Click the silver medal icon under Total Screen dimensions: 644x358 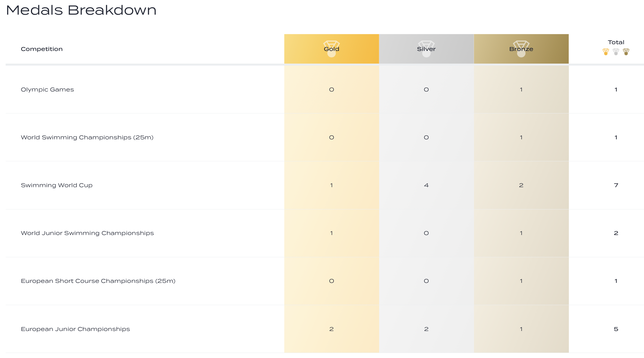pos(616,52)
